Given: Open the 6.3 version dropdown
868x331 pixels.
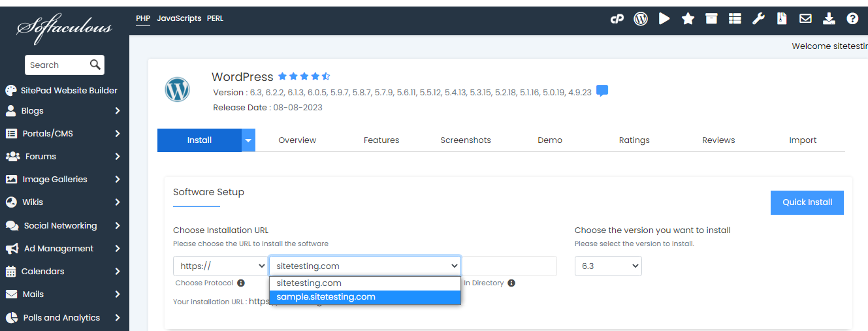Looking at the screenshot, I should [x=608, y=266].
